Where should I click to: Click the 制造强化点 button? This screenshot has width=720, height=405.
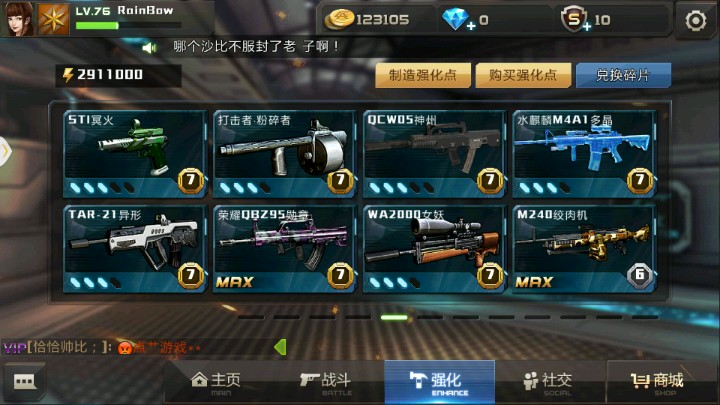[x=423, y=75]
